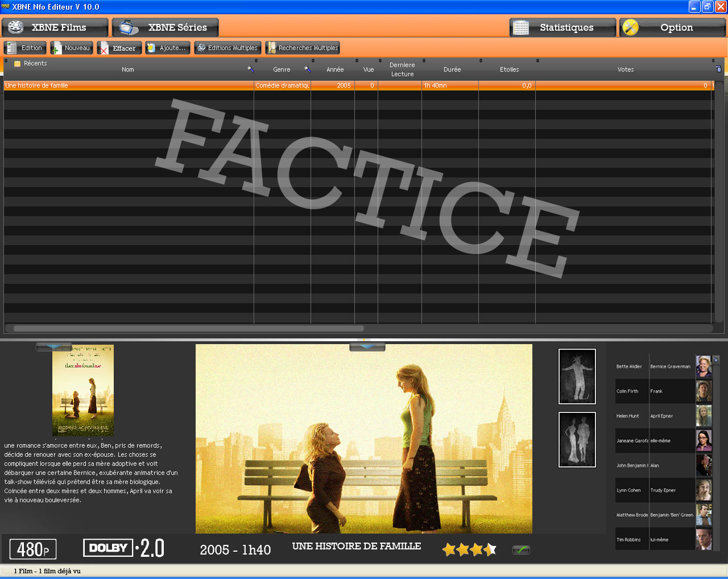Open the Statistiques view
728x579 pixels.
click(x=562, y=27)
